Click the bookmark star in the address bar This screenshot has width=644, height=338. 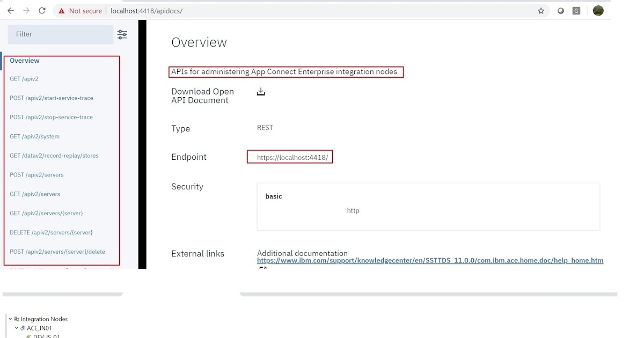coord(541,10)
